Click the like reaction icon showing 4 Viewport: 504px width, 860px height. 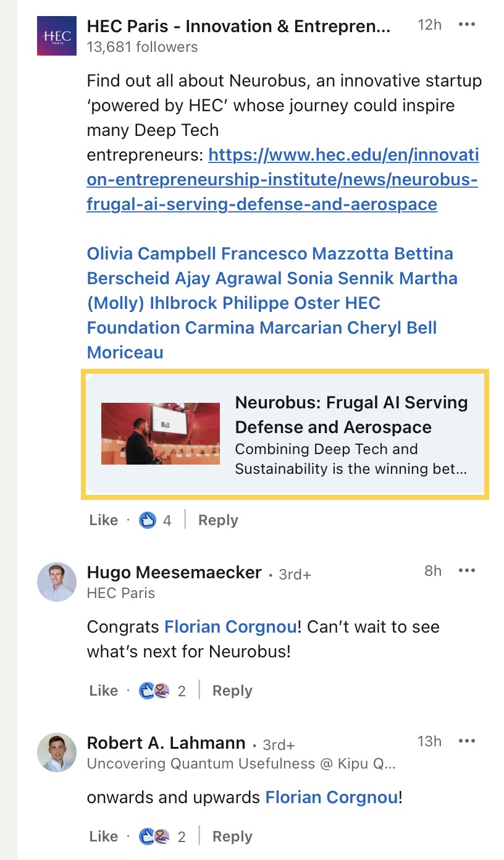[148, 520]
